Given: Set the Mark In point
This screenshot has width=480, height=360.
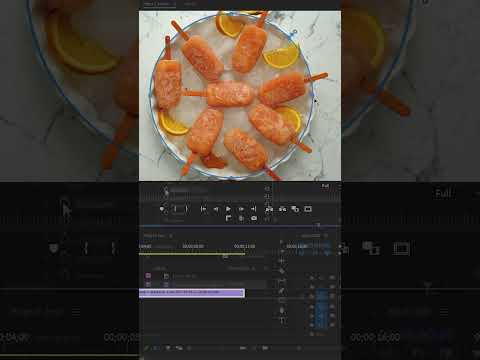Looking at the screenshot, I should (x=175, y=209).
